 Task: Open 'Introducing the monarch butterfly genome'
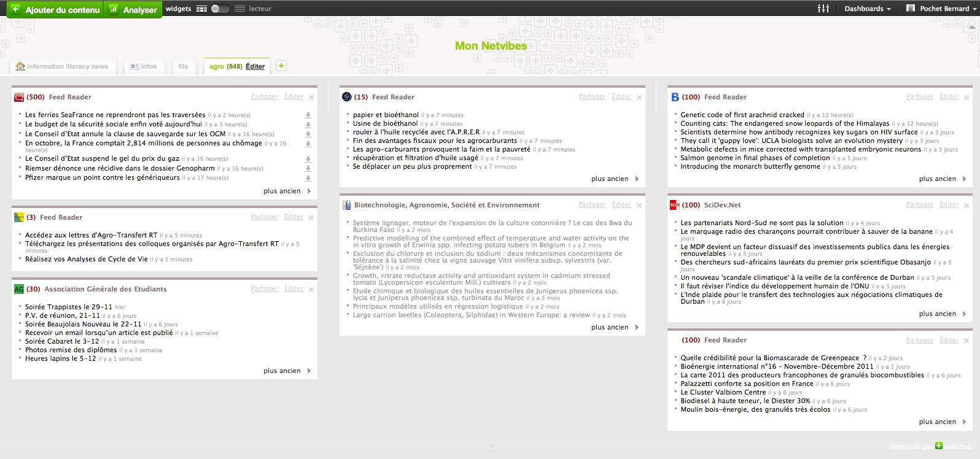pyautogui.click(x=750, y=166)
